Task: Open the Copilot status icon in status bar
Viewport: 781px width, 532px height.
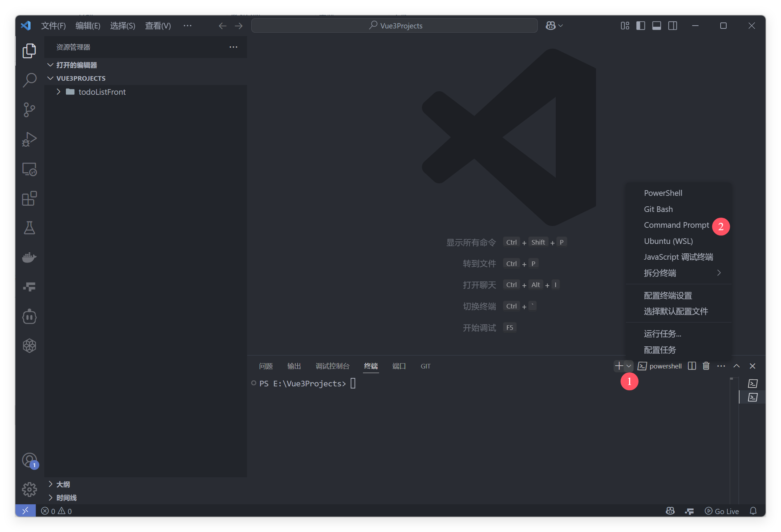Action: [670, 511]
